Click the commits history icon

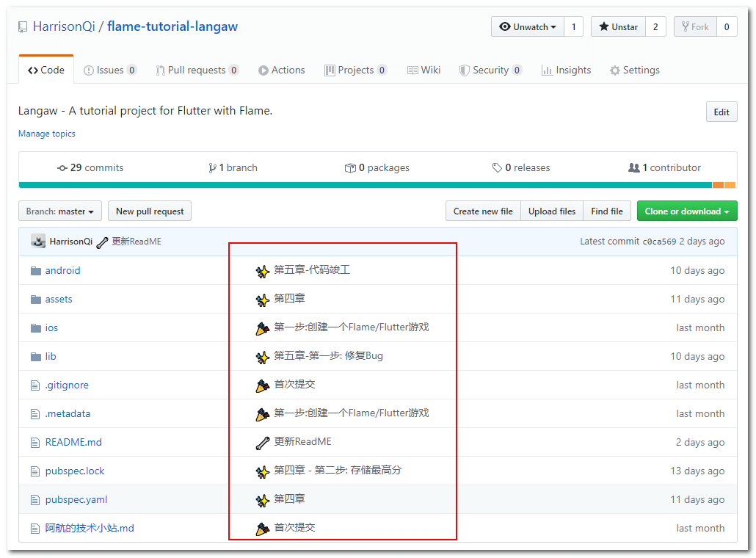click(62, 167)
